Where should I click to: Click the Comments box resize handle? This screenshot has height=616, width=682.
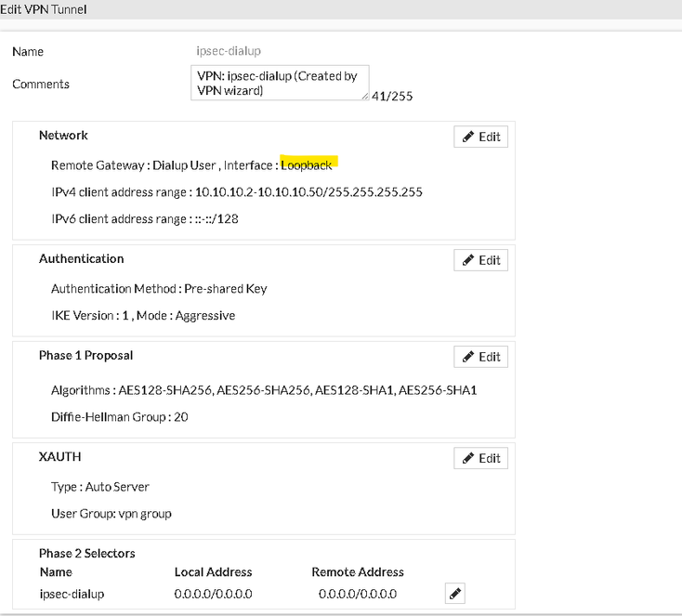point(364,97)
